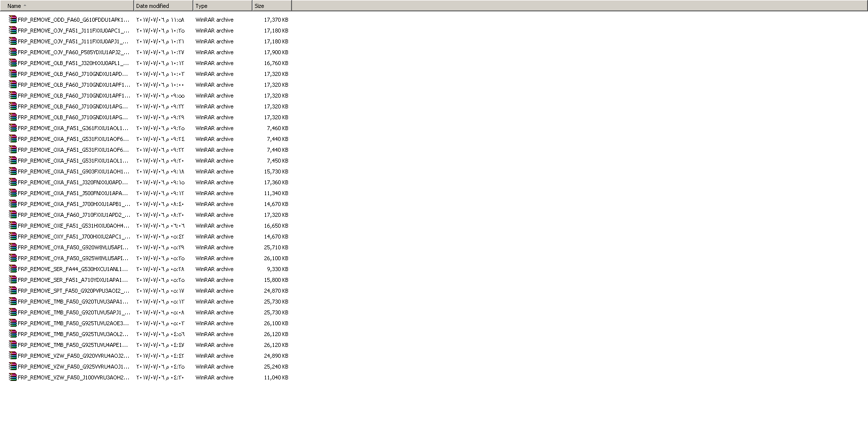Click WinRAR archive type in G610FDDU1APK1 row
The width and height of the screenshot is (868, 442).
pyautogui.click(x=215, y=20)
